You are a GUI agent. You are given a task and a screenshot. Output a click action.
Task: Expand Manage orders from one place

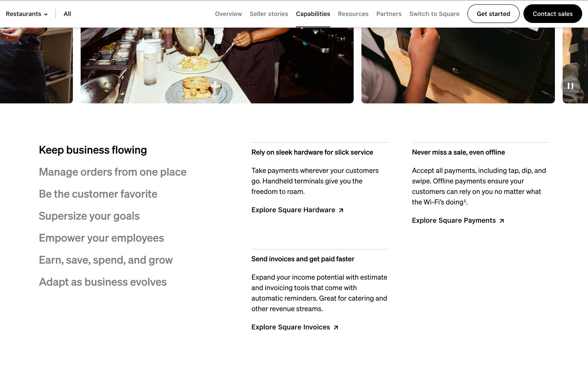pyautogui.click(x=112, y=172)
